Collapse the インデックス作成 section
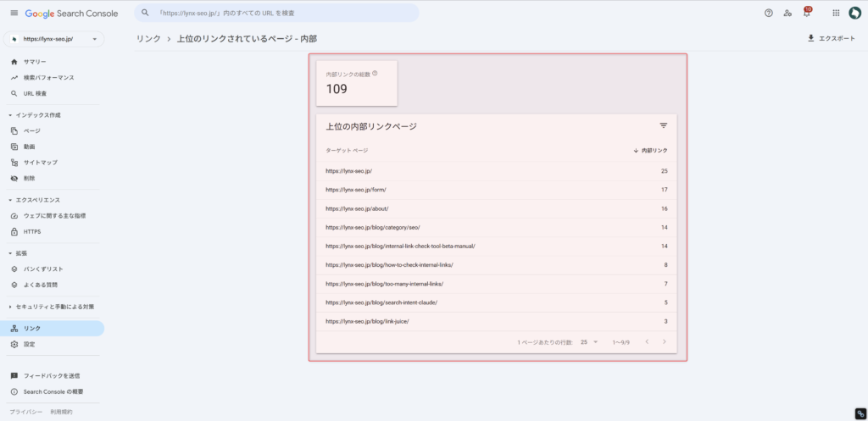868x421 pixels. [10, 115]
